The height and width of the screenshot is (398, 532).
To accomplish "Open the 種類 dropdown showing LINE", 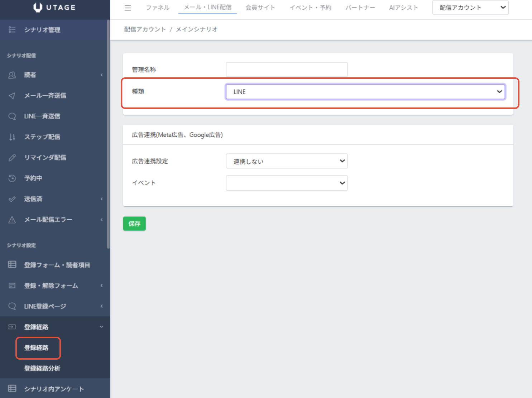I will tap(365, 92).
